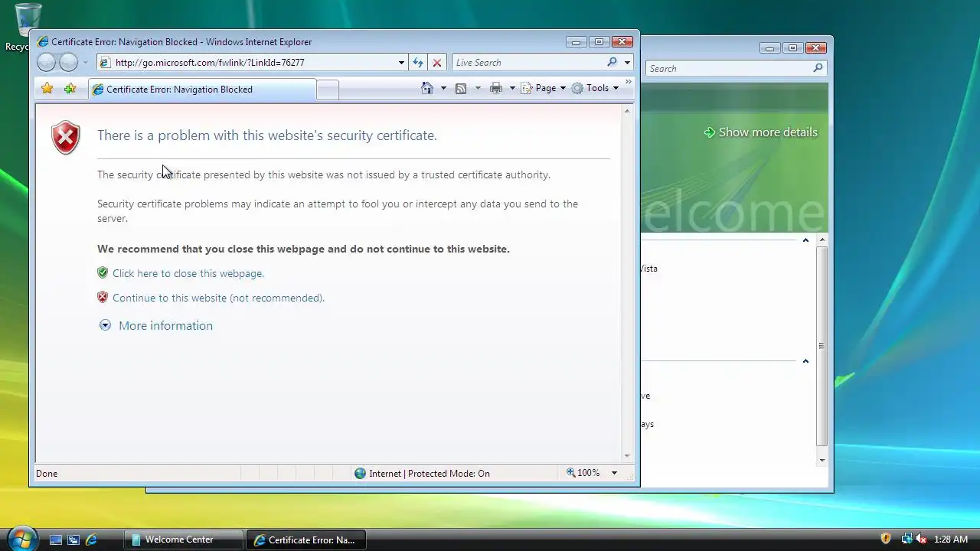This screenshot has width=980, height=551.
Task: Switch to Welcome Center taskbar button
Action: (183, 540)
